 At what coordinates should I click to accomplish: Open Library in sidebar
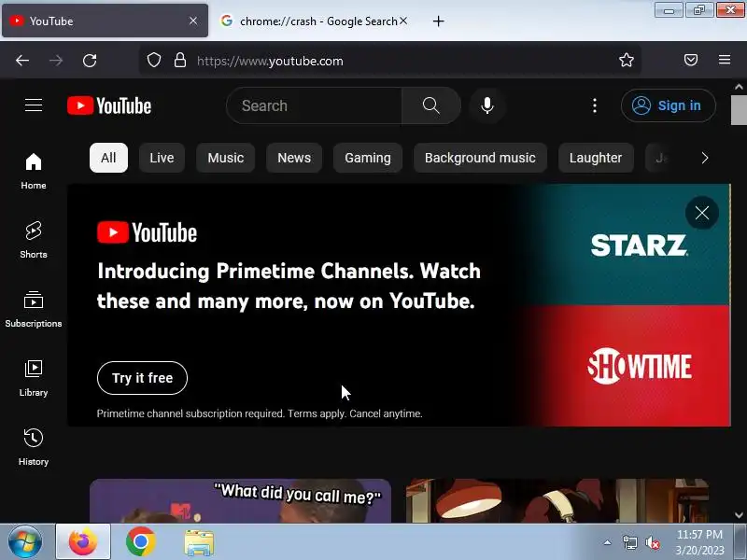(x=34, y=378)
